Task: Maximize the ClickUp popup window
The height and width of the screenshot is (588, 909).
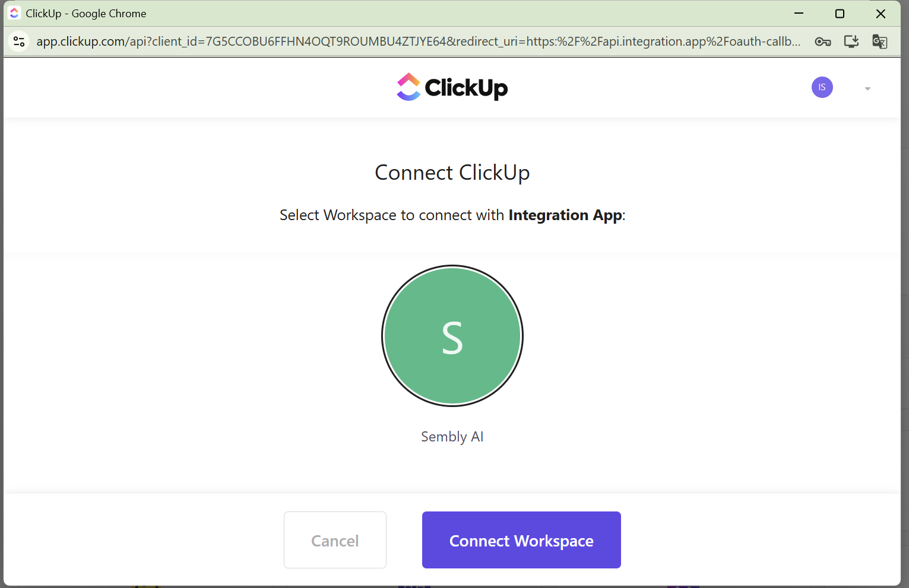Action: (840, 14)
